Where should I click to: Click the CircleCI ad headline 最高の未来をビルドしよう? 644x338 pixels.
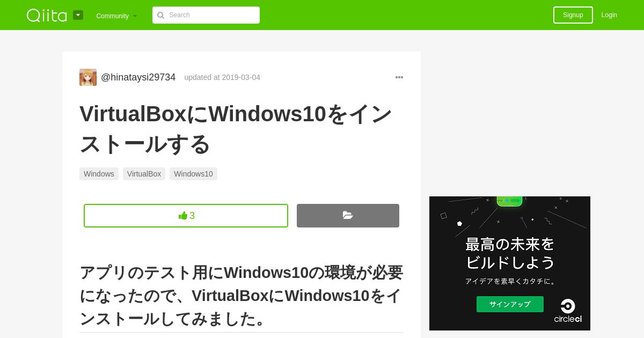click(510, 253)
